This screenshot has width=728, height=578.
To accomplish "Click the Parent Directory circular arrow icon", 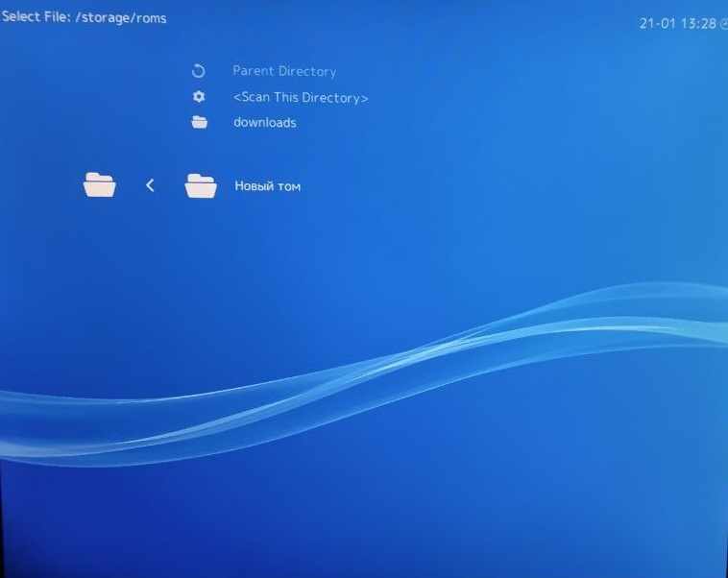I will click(x=198, y=71).
